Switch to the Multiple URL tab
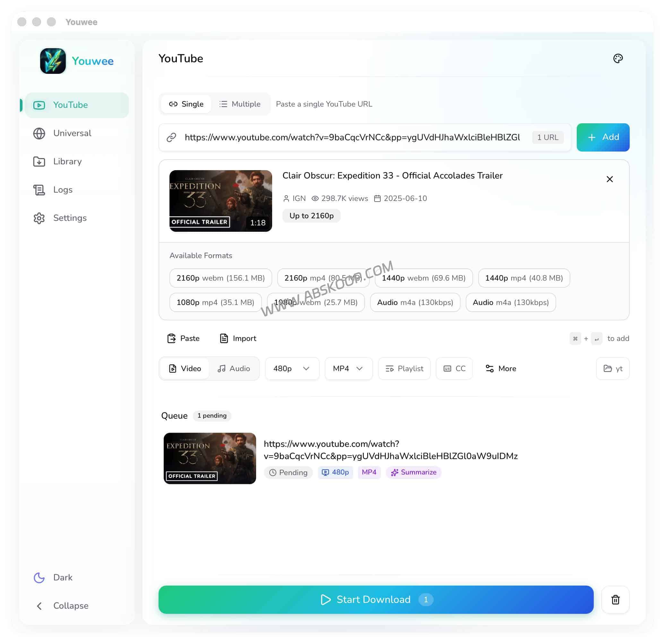This screenshot has height=644, width=665. click(x=240, y=104)
